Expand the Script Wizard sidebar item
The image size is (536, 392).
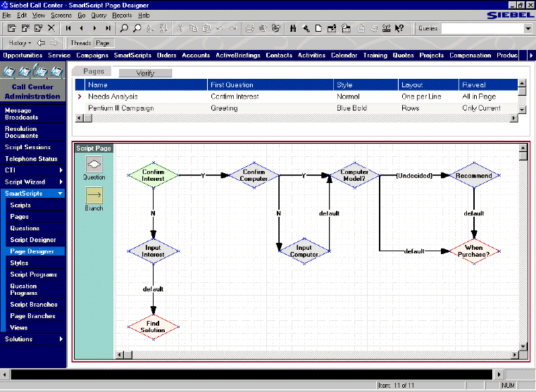tap(61, 182)
